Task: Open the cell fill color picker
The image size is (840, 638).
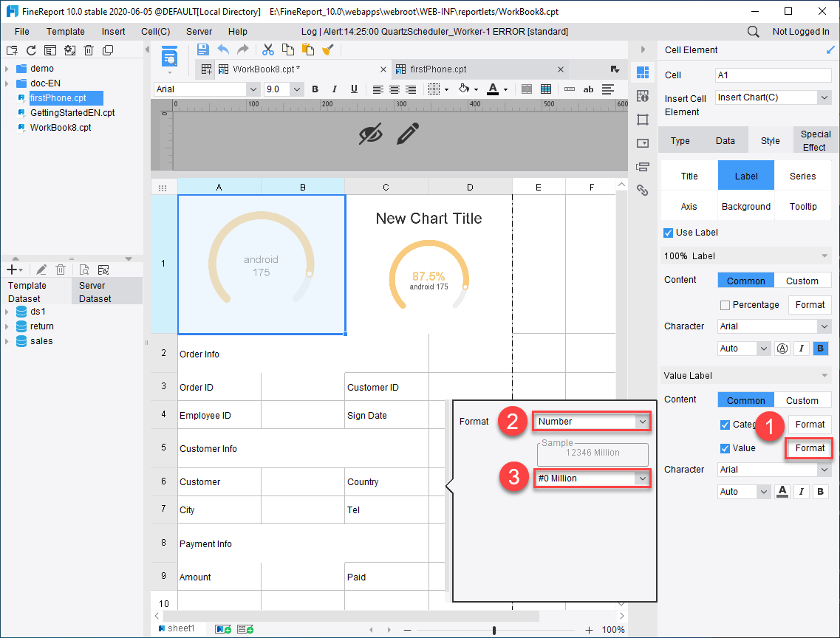Action: [468, 89]
